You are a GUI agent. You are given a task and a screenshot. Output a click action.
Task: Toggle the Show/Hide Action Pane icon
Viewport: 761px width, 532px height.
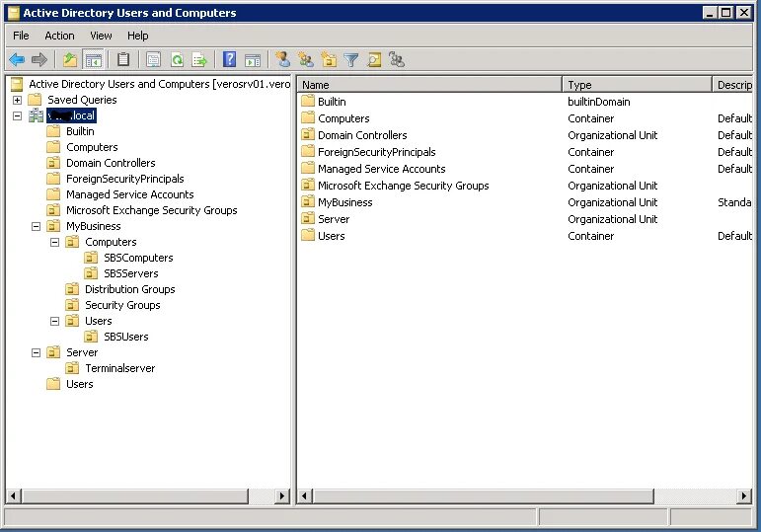pos(253,60)
